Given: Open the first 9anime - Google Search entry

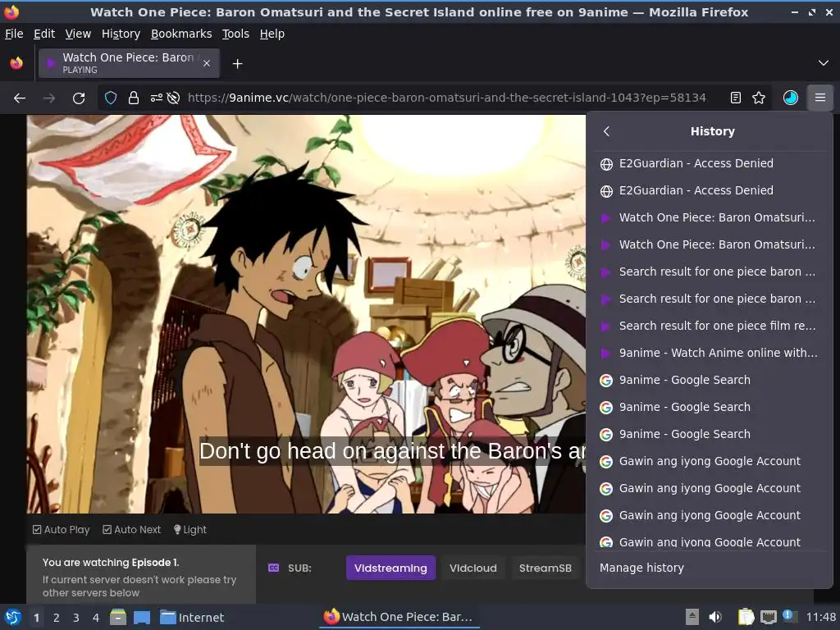Looking at the screenshot, I should pyautogui.click(x=710, y=380).
